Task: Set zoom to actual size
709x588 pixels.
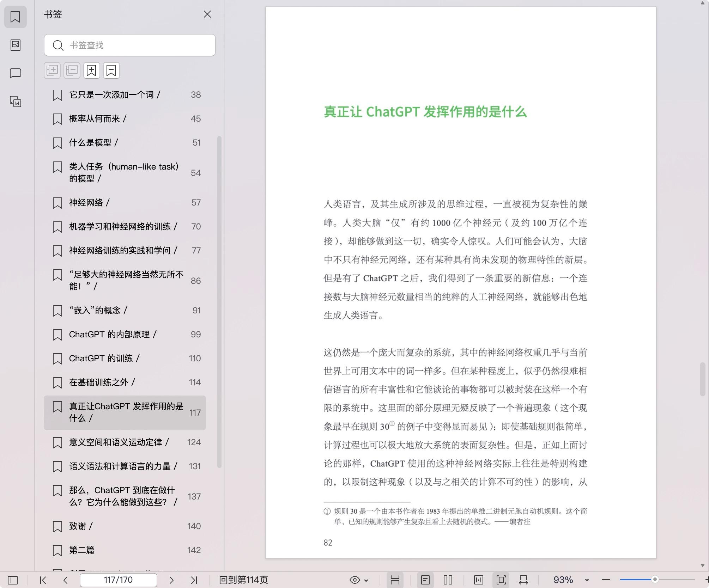Action: pos(479,580)
